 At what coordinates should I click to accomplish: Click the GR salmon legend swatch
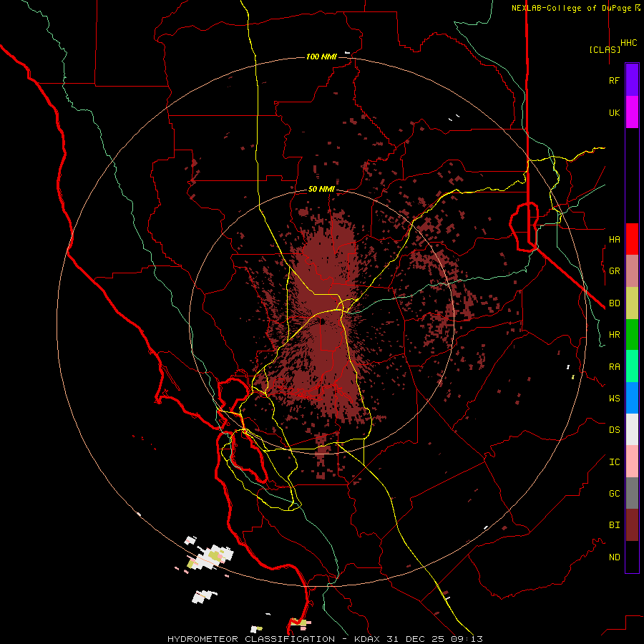[x=632, y=271]
